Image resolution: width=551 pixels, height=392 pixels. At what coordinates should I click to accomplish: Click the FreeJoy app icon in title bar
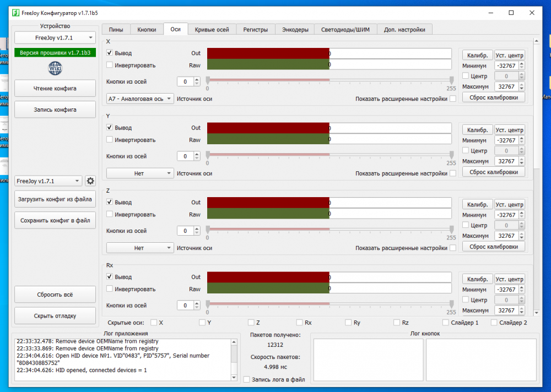(15, 13)
